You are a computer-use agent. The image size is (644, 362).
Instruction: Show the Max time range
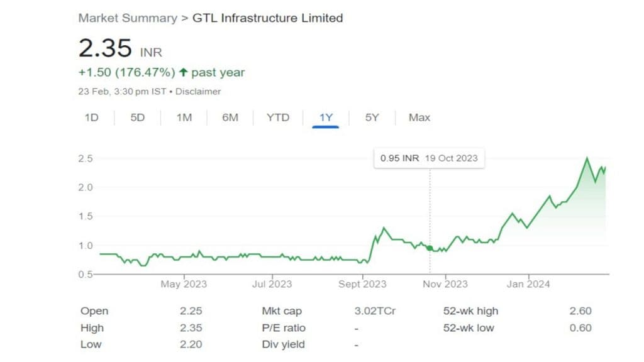pos(419,118)
